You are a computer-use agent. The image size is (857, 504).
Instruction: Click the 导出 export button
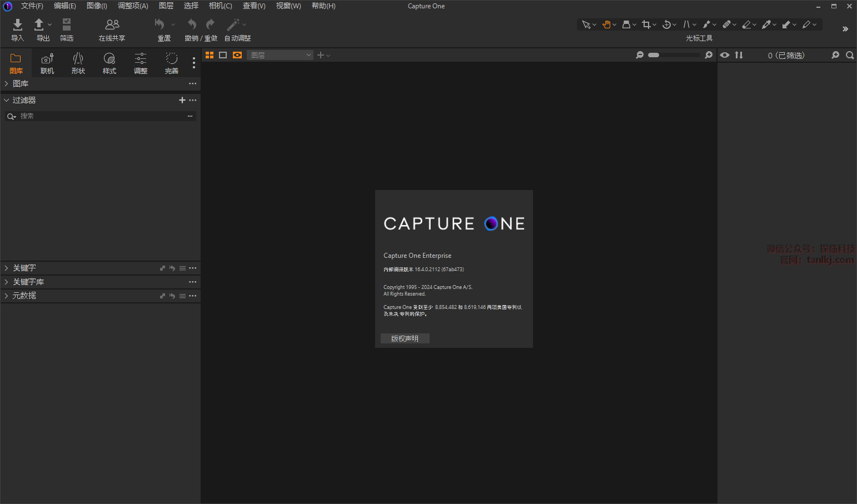[x=39, y=25]
